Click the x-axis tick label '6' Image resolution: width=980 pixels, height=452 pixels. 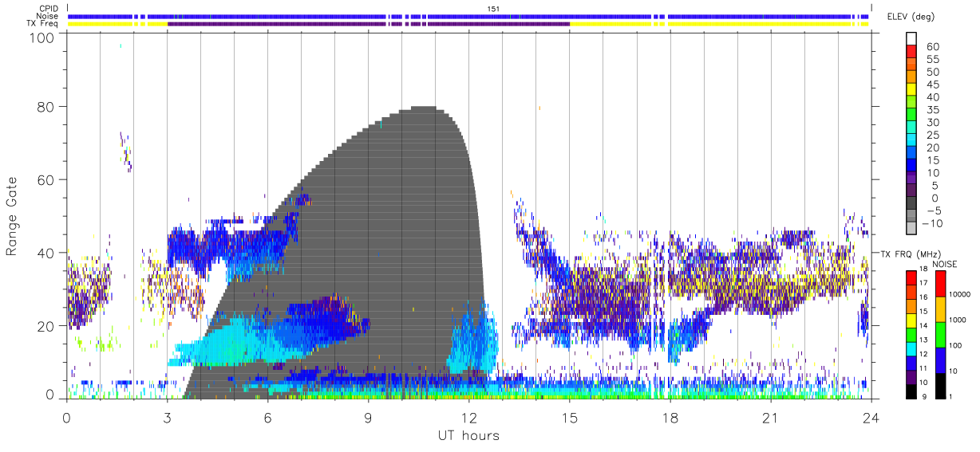267,419
